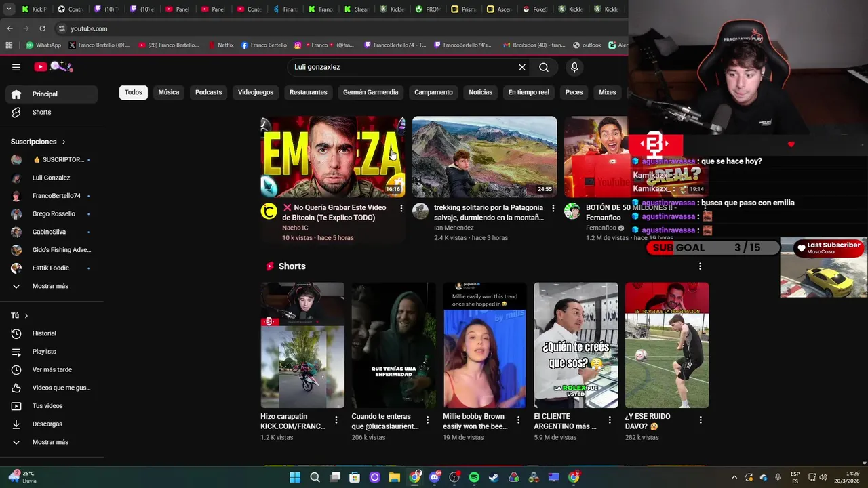Expand the Suscripciones section arrow
The width and height of the screenshot is (868, 488).
coord(64,142)
